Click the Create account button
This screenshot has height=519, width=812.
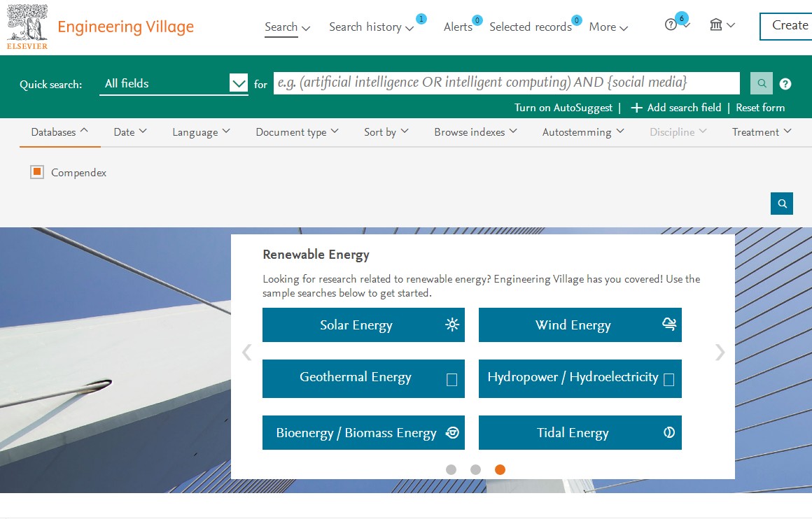pos(785,26)
